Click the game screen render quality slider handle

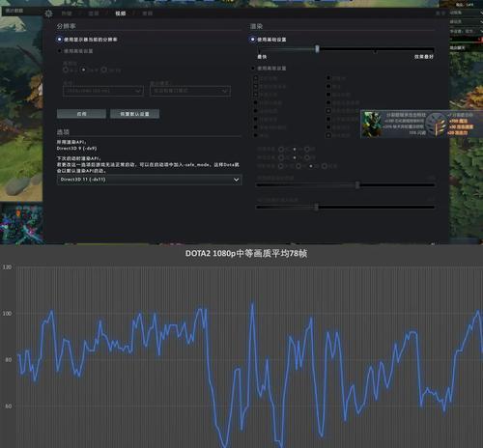(x=357, y=184)
